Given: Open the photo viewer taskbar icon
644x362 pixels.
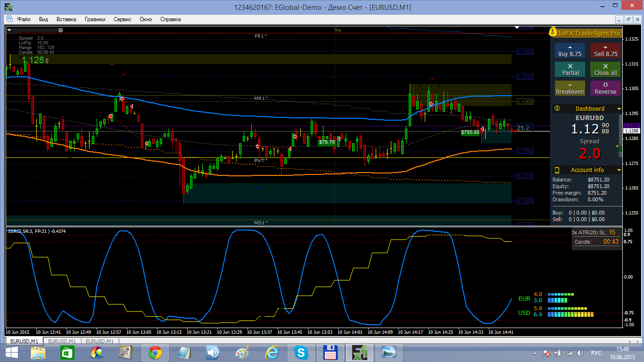Looking at the screenshot, I should (x=389, y=353).
